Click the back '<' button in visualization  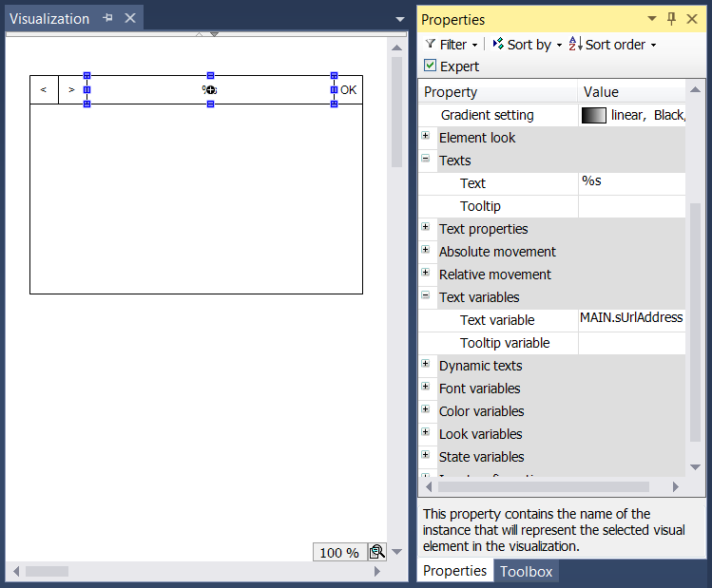tap(44, 90)
